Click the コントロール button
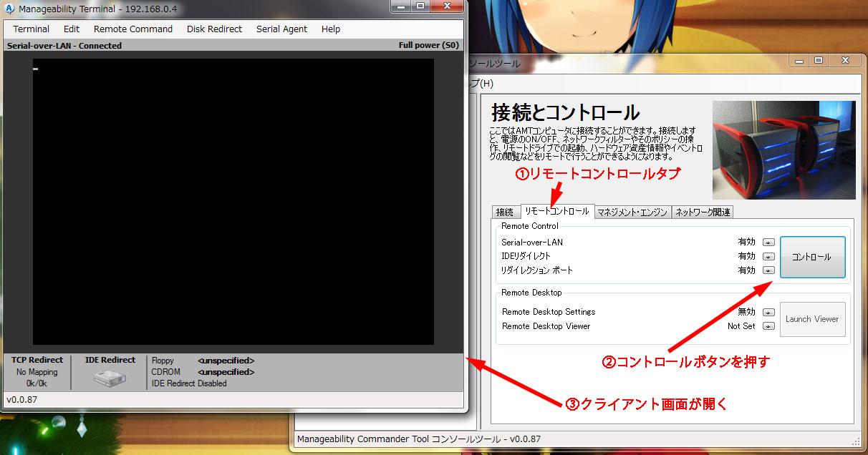 click(812, 257)
